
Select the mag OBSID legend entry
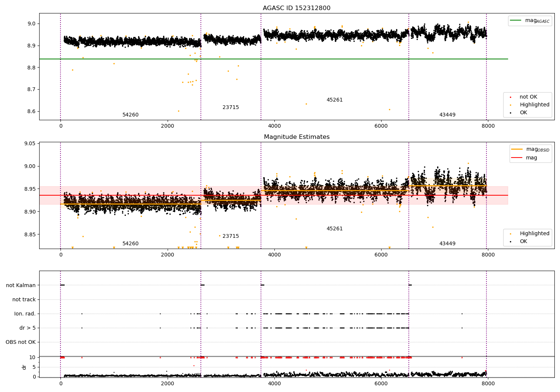click(531, 149)
